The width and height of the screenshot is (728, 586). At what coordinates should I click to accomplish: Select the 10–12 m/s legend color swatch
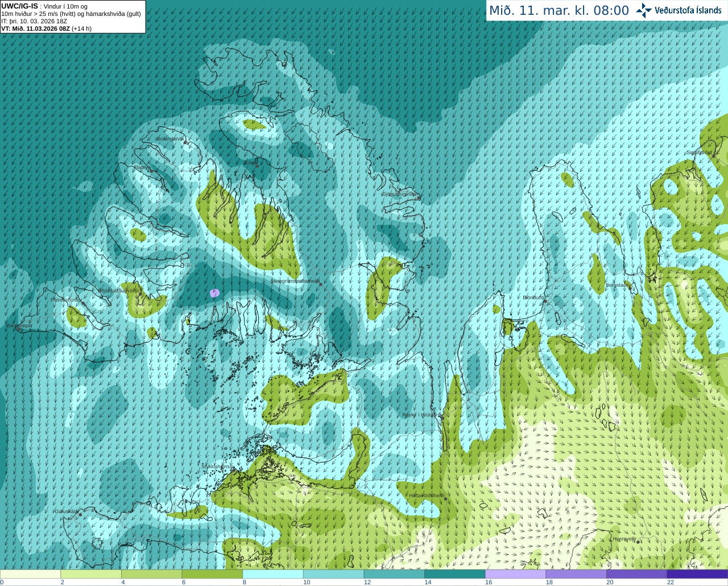[x=333, y=574]
